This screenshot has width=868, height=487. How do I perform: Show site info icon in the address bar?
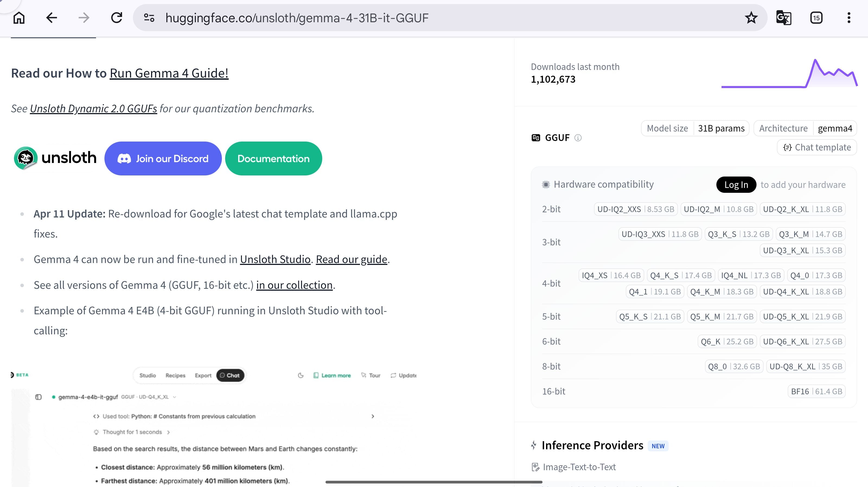coord(149,18)
